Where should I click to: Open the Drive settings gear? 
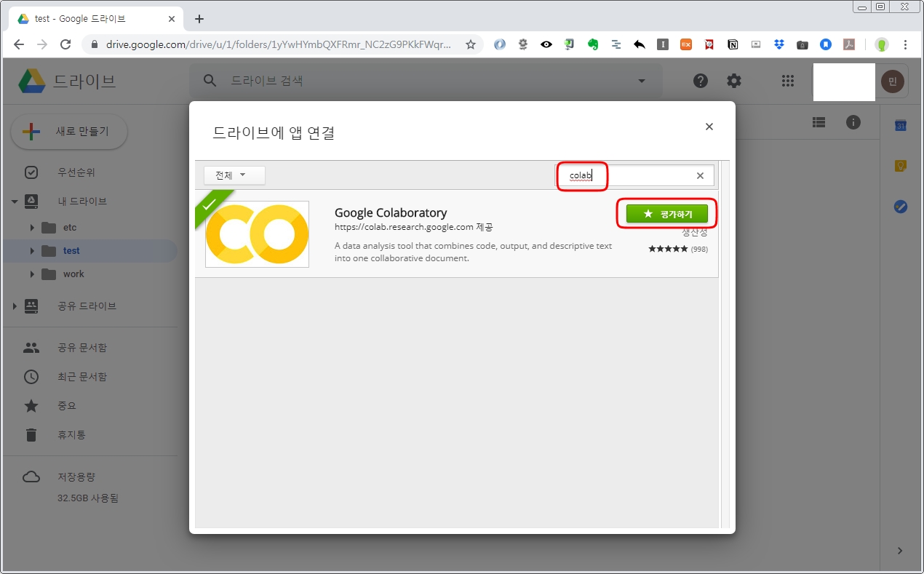(734, 81)
